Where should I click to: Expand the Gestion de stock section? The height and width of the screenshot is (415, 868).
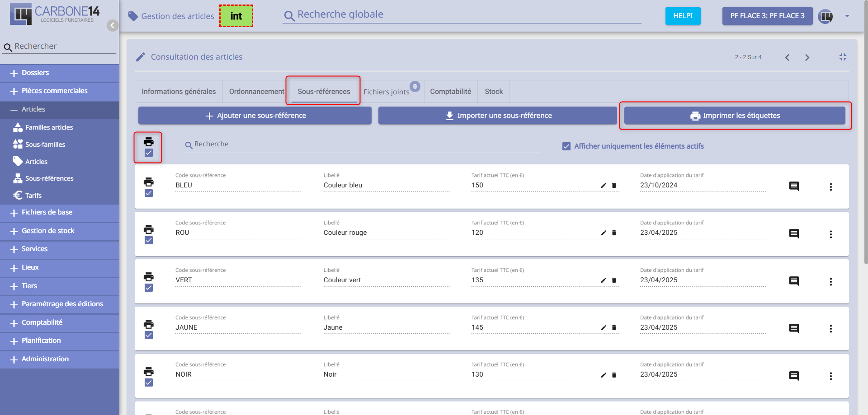[59, 231]
